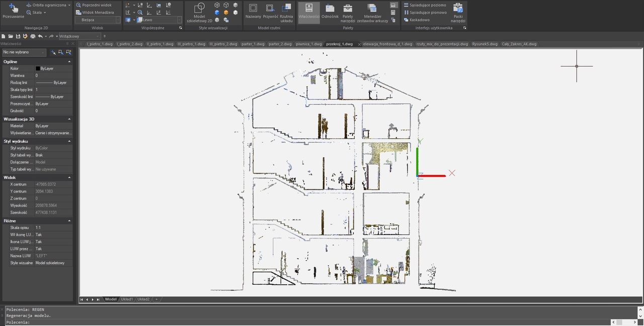Open the Wstążkowy workspace dropdown
The width and height of the screenshot is (644, 326).
[79, 36]
